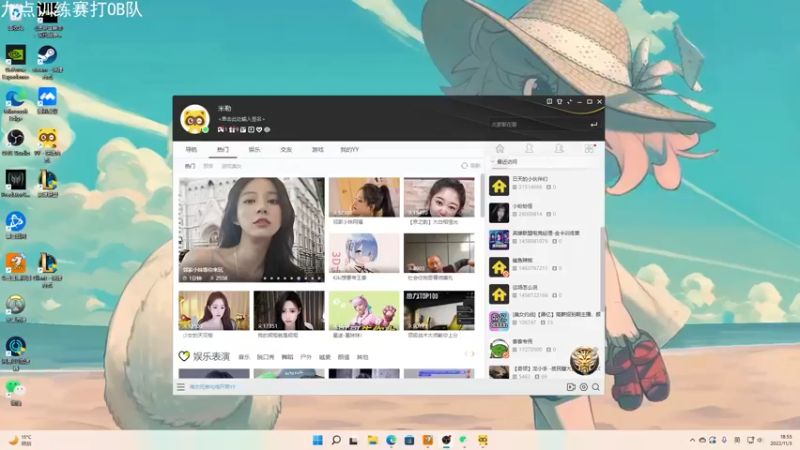Image resolution: width=800 pixels, height=450 pixels.
Task: Click the 娱乐表演 section heading
Action: click(211, 356)
